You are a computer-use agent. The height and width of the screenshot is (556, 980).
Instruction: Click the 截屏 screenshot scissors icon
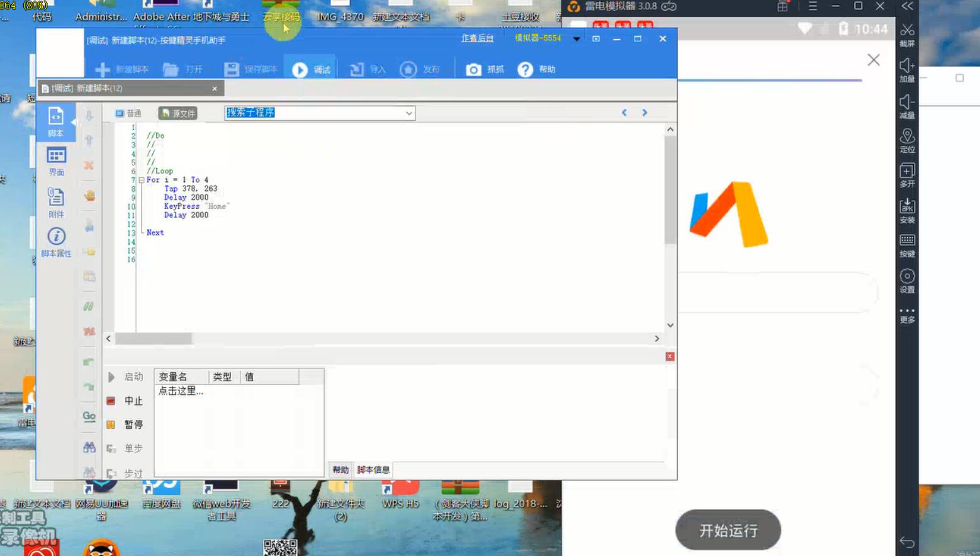(x=907, y=35)
